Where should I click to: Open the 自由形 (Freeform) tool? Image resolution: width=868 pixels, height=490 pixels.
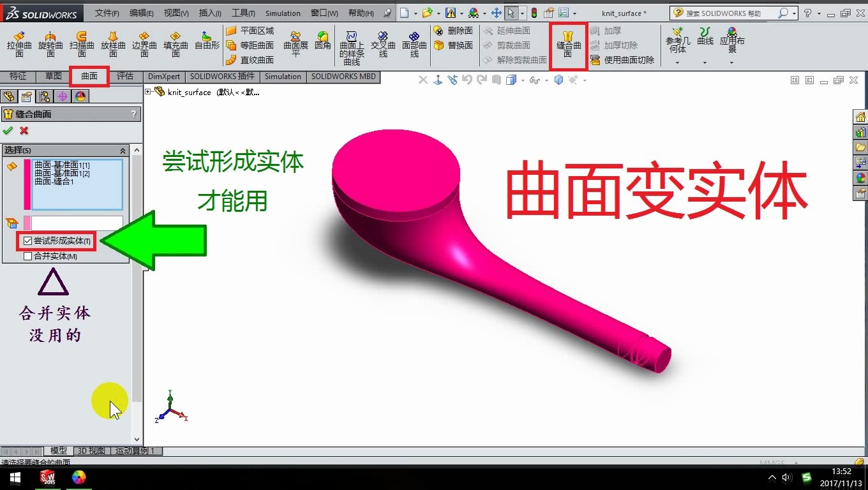click(x=206, y=45)
